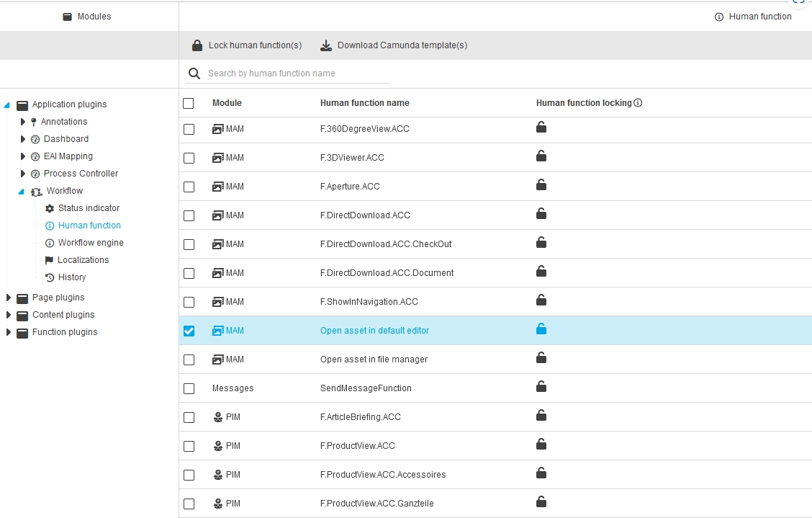The width and height of the screenshot is (812, 518).
Task: Collapse the Workflow tree node
Action: click(22, 191)
